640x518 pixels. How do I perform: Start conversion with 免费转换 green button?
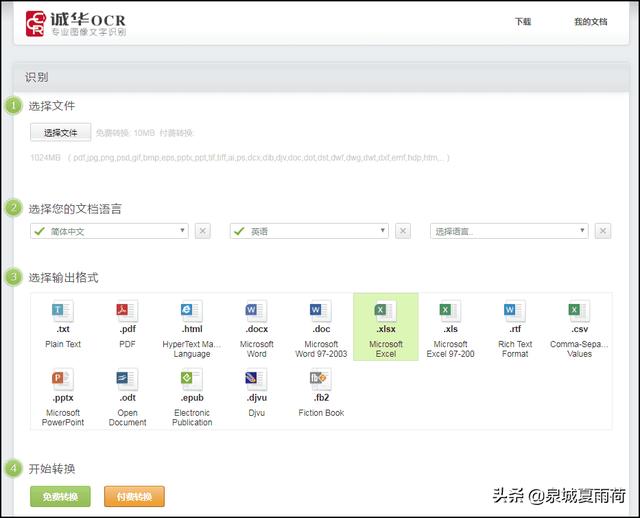[x=60, y=496]
